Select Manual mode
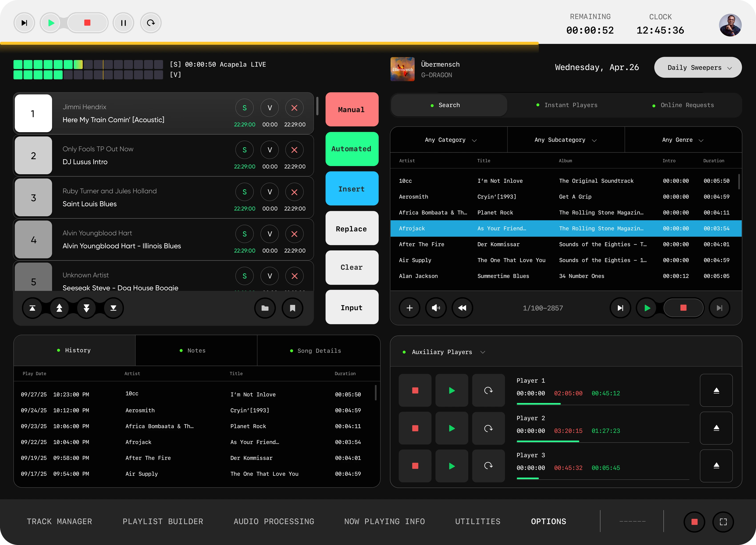 coord(352,109)
